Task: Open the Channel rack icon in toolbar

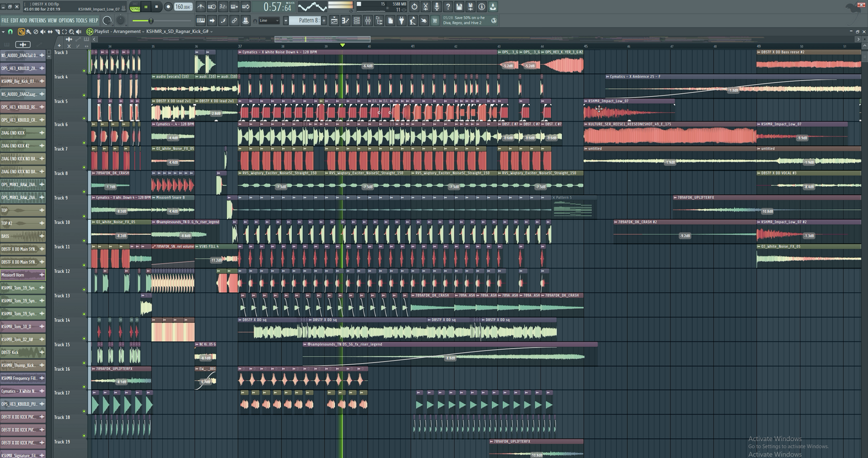Action: click(356, 20)
